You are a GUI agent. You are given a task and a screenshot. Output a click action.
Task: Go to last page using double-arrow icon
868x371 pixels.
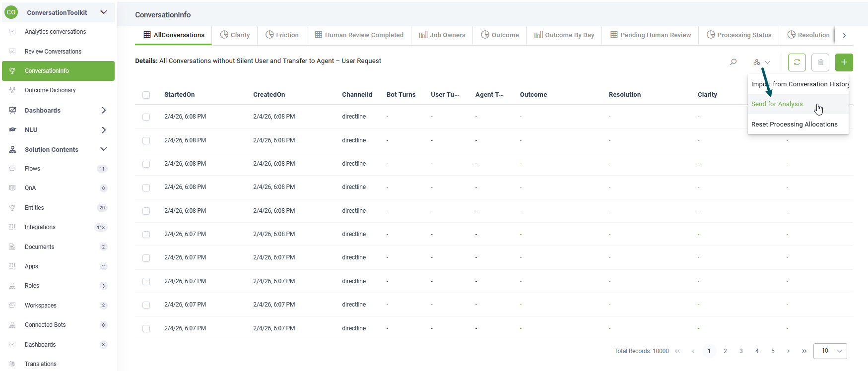(804, 351)
